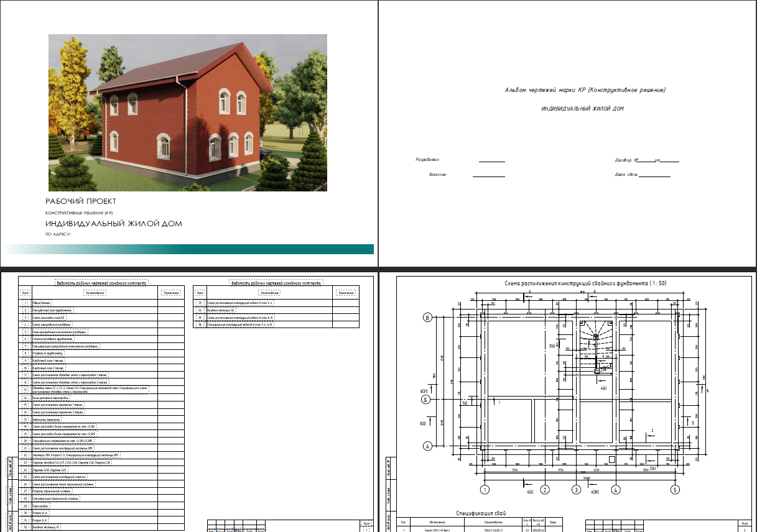The height and width of the screenshot is (532, 757).
Task: Click 'Договор №' field on title page
Action: 647,160
